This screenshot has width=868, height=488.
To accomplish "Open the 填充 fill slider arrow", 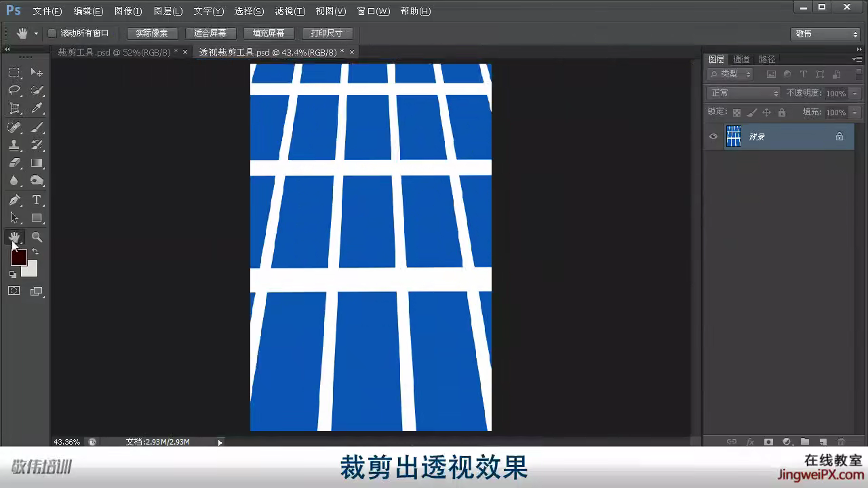I will pos(855,113).
